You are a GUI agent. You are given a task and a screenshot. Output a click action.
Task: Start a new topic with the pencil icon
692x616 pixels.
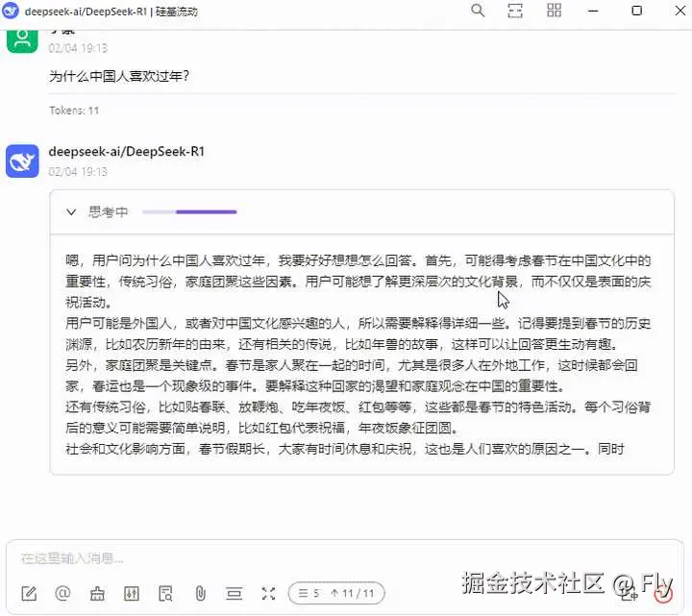pos(29,594)
